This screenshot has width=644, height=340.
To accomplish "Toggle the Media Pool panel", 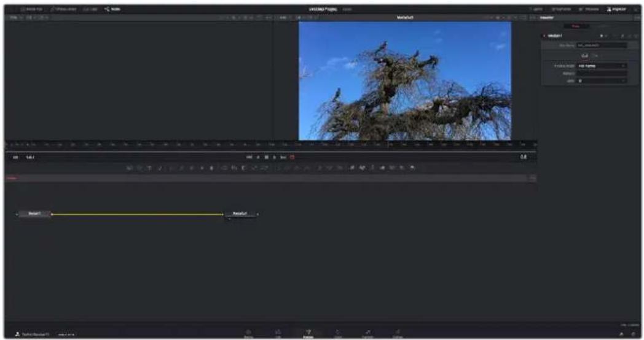I will (x=31, y=9).
